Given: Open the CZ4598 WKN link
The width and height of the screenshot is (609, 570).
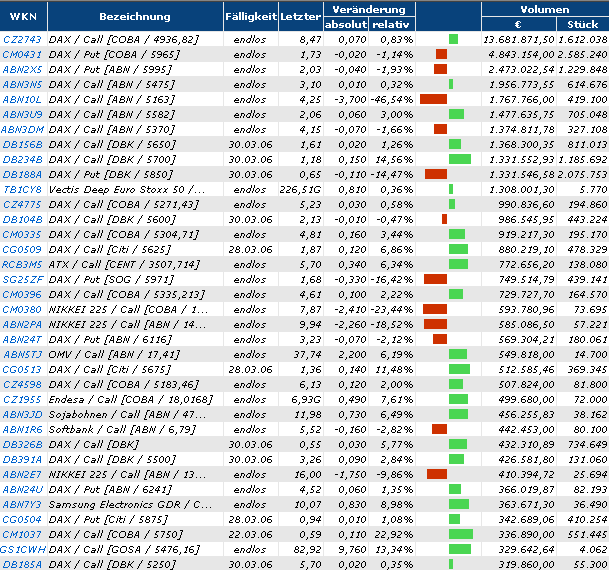Looking at the screenshot, I should pos(22,384).
